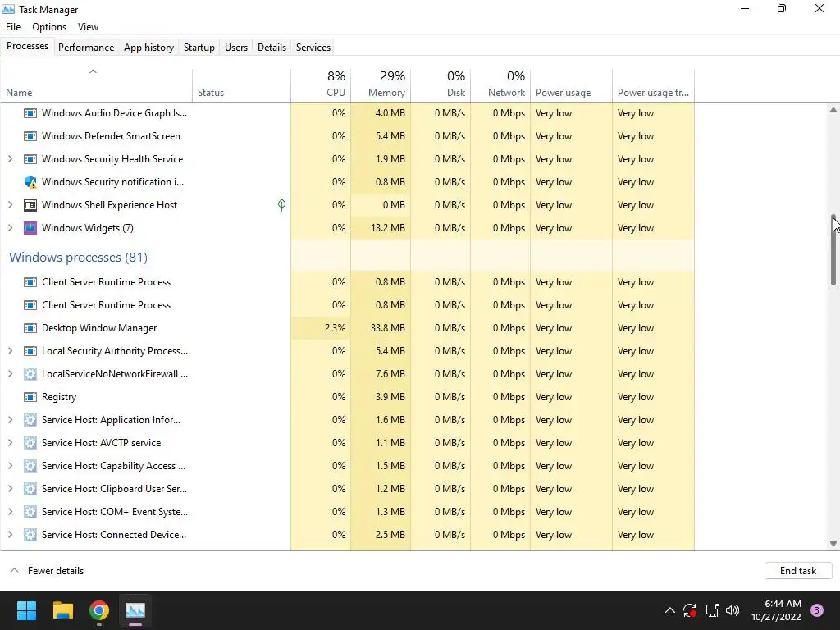This screenshot has height=630, width=840.
Task: Expand Service Host: COM+ Event System
Action: [x=10, y=512]
